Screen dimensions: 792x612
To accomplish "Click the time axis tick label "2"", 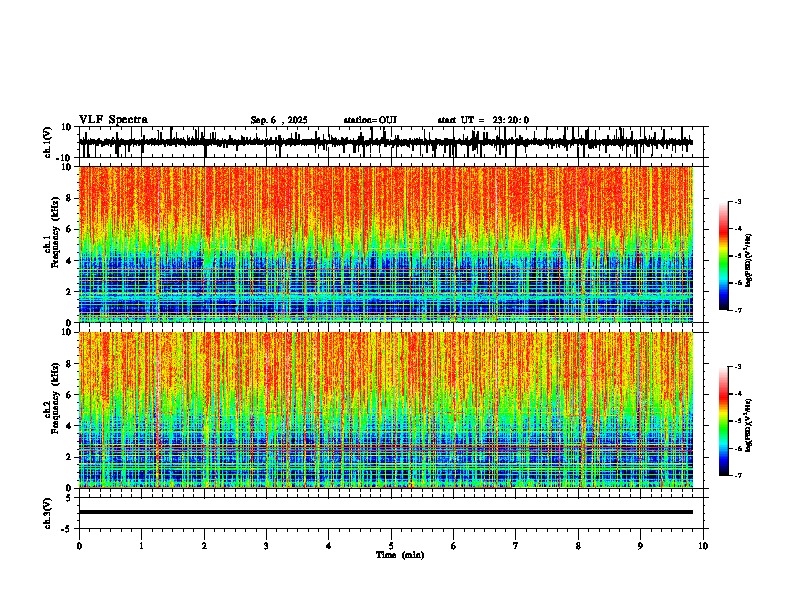I will pyautogui.click(x=204, y=546).
